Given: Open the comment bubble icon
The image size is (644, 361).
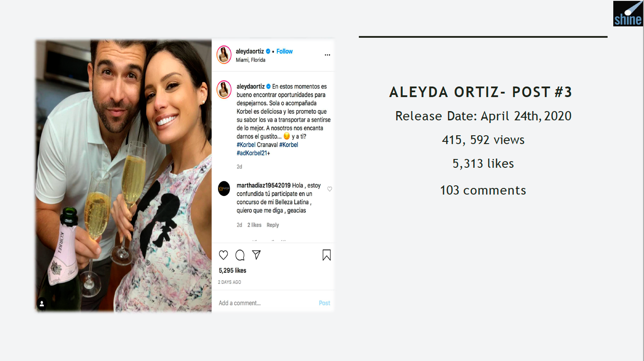Looking at the screenshot, I should click(240, 255).
